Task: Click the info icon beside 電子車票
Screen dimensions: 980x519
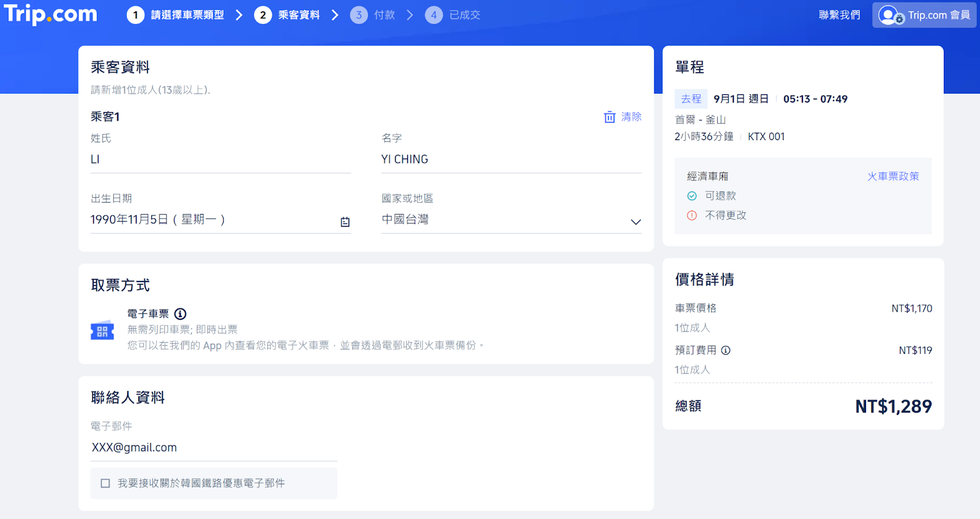Action: (180, 314)
